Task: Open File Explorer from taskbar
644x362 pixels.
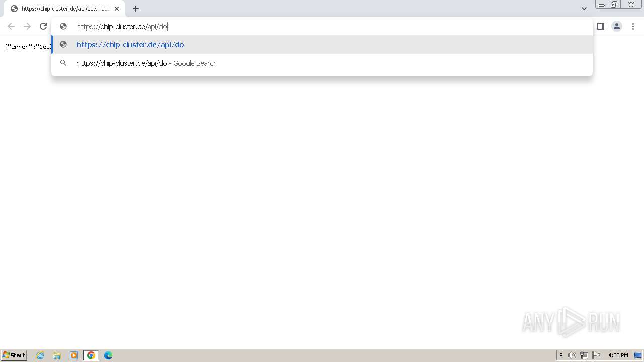Action: (57, 355)
